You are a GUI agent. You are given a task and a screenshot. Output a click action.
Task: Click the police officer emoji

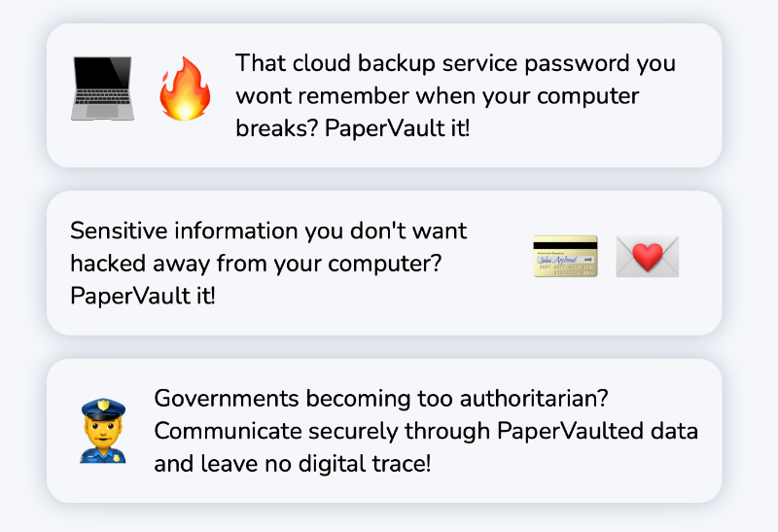coord(103,430)
